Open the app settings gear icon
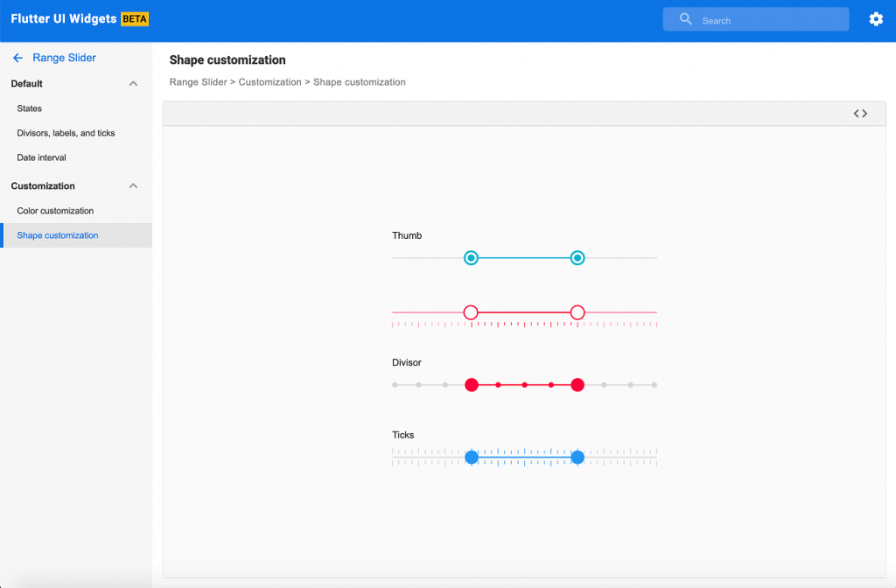 (x=876, y=18)
